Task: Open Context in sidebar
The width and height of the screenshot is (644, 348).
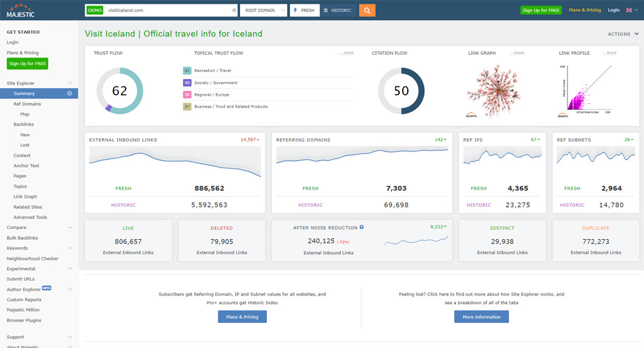Action: (22, 155)
